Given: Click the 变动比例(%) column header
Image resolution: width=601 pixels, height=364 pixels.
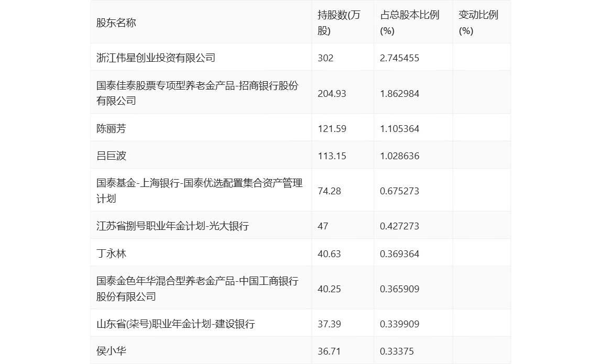Looking at the screenshot, I should pyautogui.click(x=478, y=23).
